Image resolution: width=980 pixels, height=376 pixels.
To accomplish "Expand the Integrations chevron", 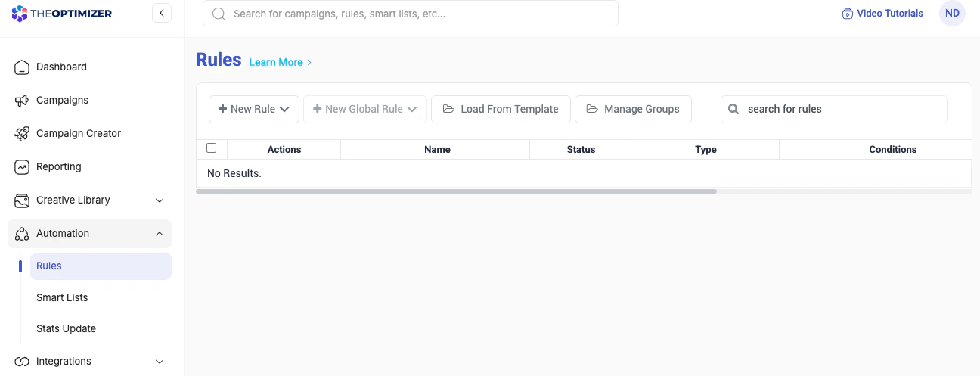I will (160, 362).
